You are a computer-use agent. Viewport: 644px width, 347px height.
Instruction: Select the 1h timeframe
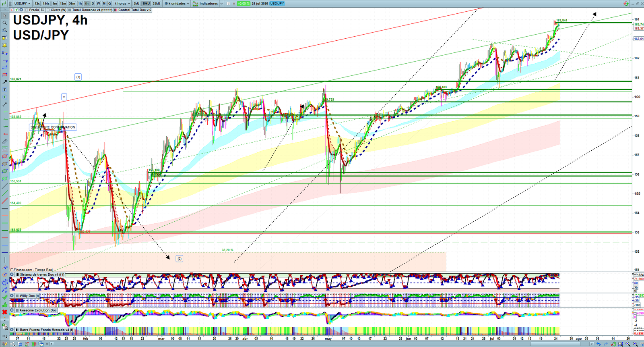point(80,4)
